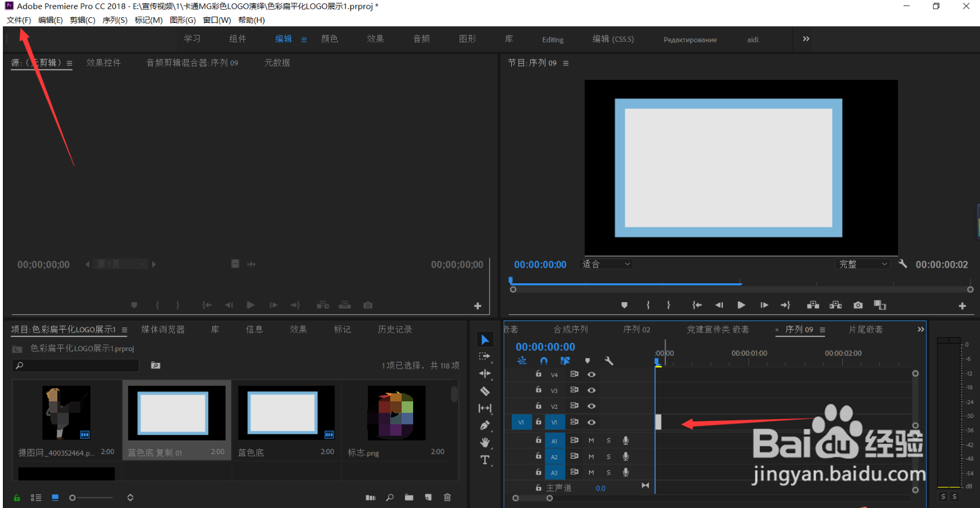
Task: Toggle Linked Selection in timeline
Action: (565, 361)
